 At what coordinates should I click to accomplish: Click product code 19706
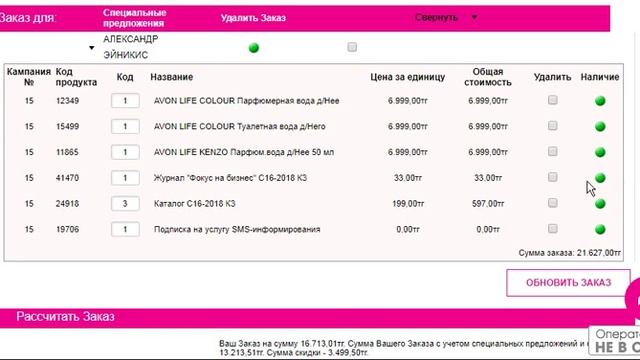coord(67,229)
